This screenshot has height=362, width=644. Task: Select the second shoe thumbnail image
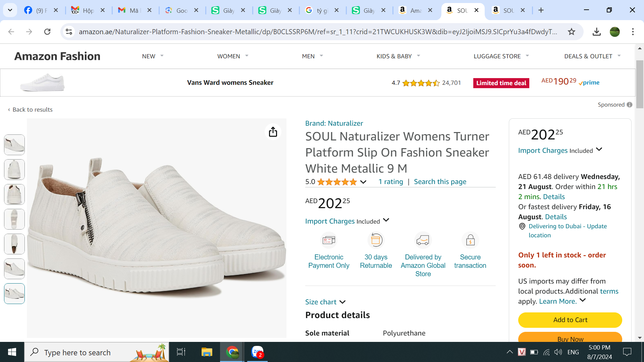click(x=14, y=170)
